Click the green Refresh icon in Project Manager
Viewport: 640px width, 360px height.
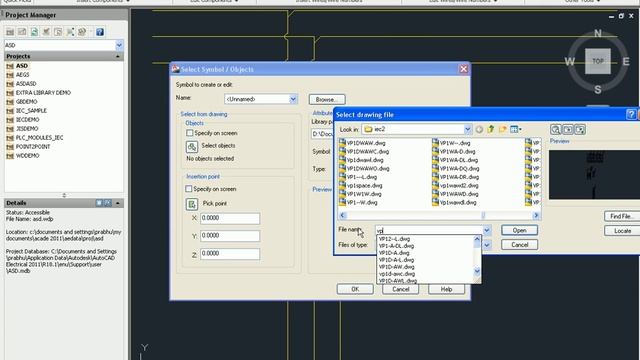point(34,32)
